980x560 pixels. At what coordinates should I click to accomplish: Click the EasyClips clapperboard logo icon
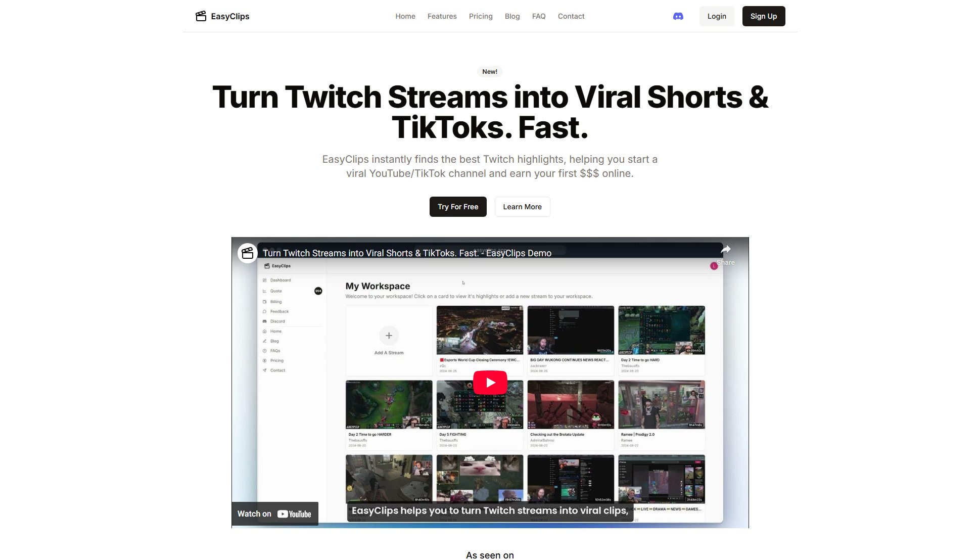point(201,16)
